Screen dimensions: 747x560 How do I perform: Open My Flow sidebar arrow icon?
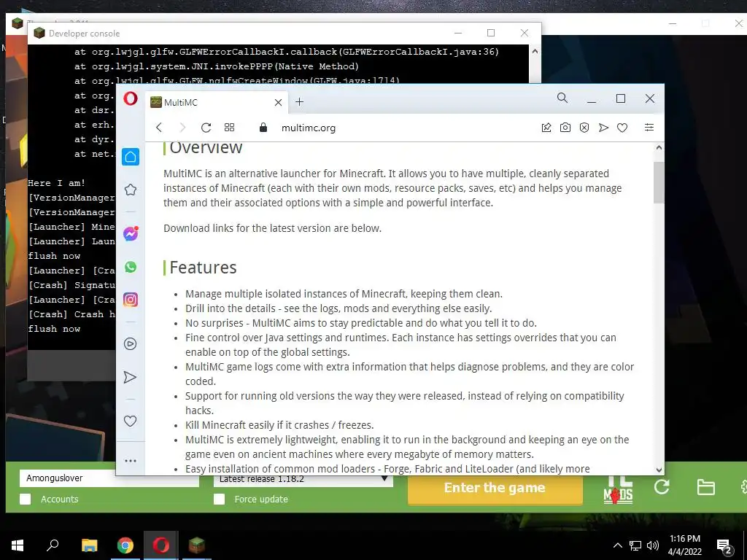pos(131,377)
